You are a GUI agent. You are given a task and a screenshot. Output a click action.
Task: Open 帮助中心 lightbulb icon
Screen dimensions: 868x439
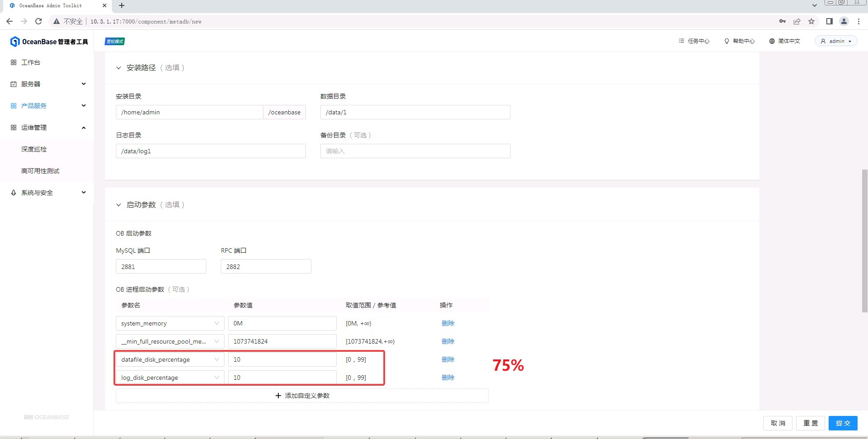point(727,41)
